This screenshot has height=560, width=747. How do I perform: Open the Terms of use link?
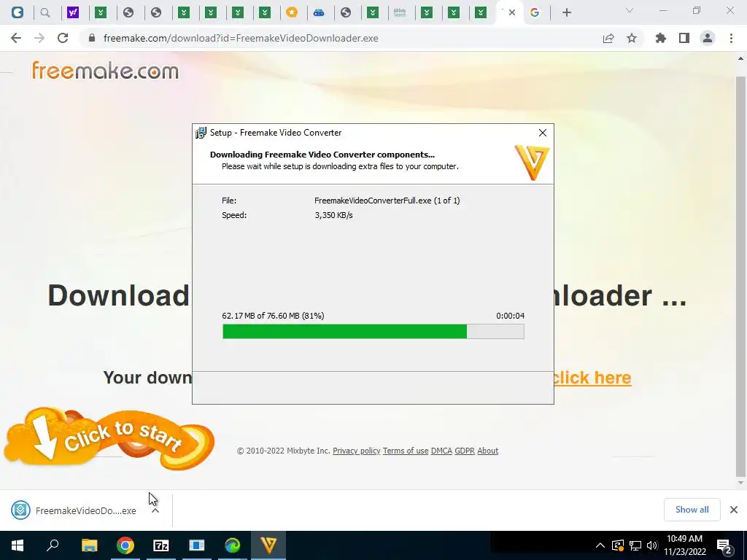tap(406, 451)
